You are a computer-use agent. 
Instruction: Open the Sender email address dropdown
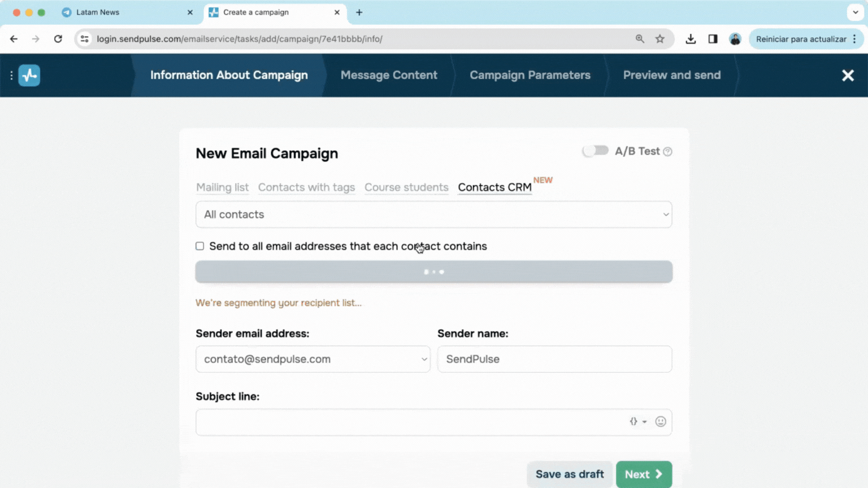(313, 359)
